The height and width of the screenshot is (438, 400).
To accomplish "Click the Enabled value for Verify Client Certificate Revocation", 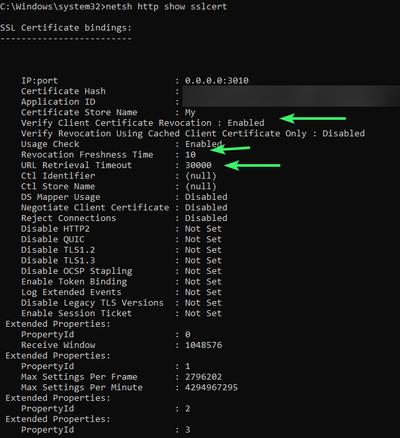I will coord(246,123).
